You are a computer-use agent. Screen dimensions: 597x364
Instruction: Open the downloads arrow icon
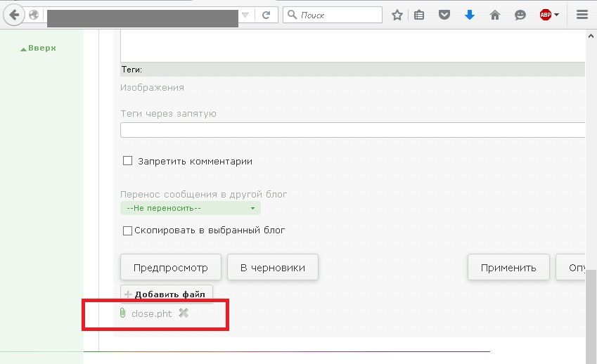coord(470,15)
